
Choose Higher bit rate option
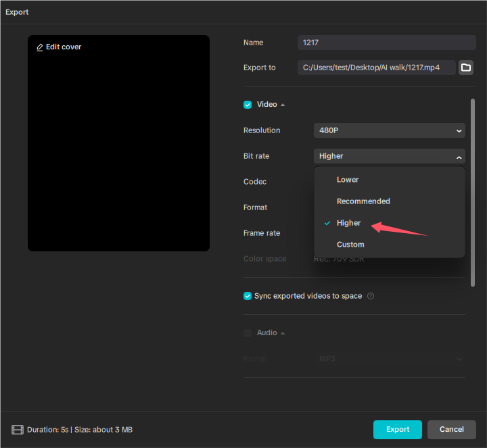[390, 223]
